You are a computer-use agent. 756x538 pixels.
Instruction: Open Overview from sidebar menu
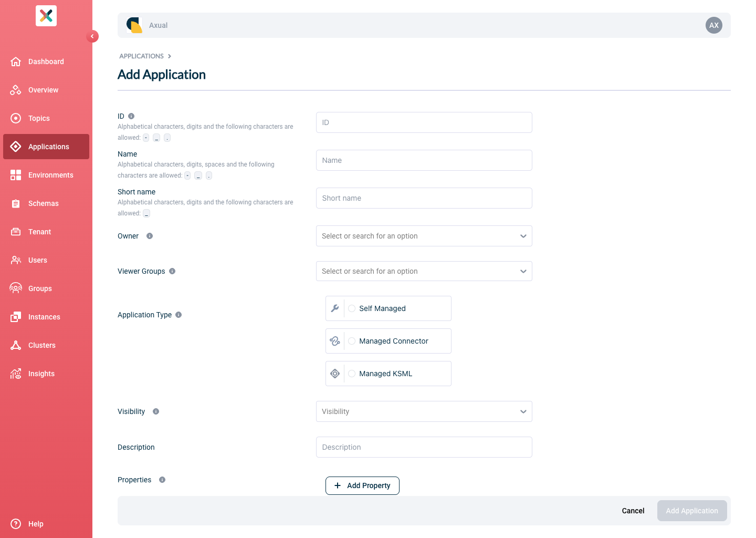(46, 90)
